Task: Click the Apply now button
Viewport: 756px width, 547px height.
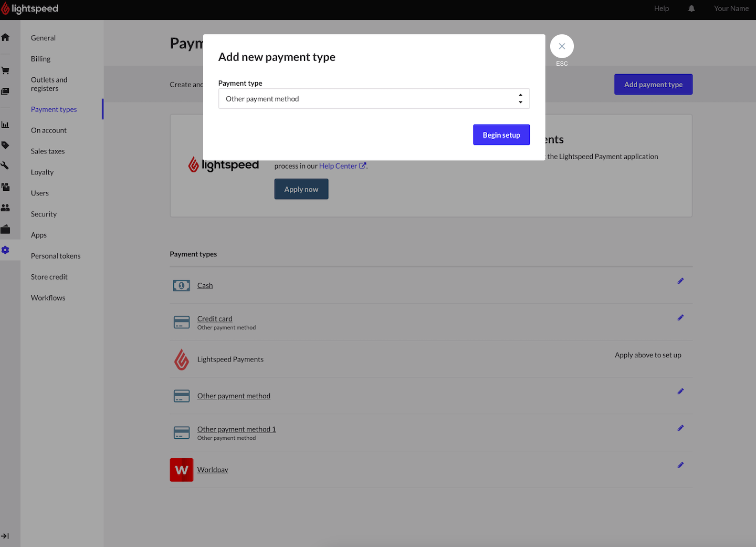Action: (301, 189)
